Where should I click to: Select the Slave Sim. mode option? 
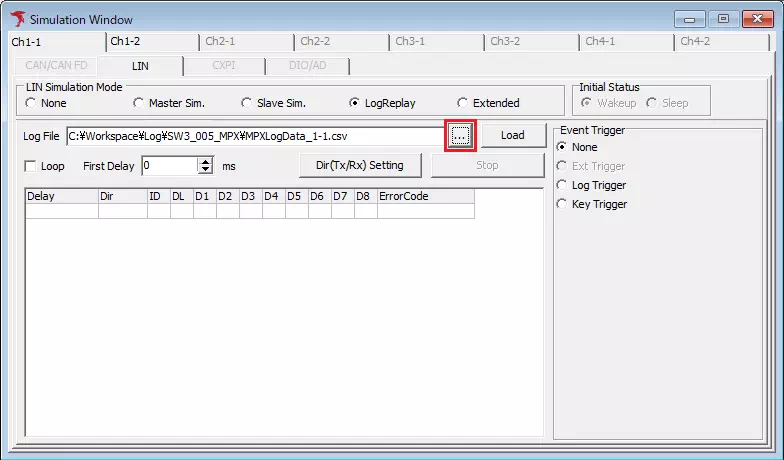tap(247, 103)
